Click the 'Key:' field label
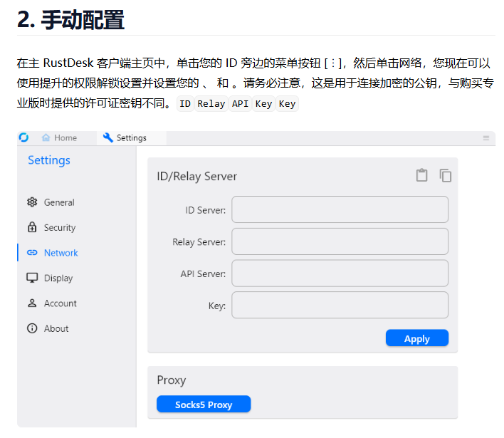504x438 pixels. click(217, 306)
